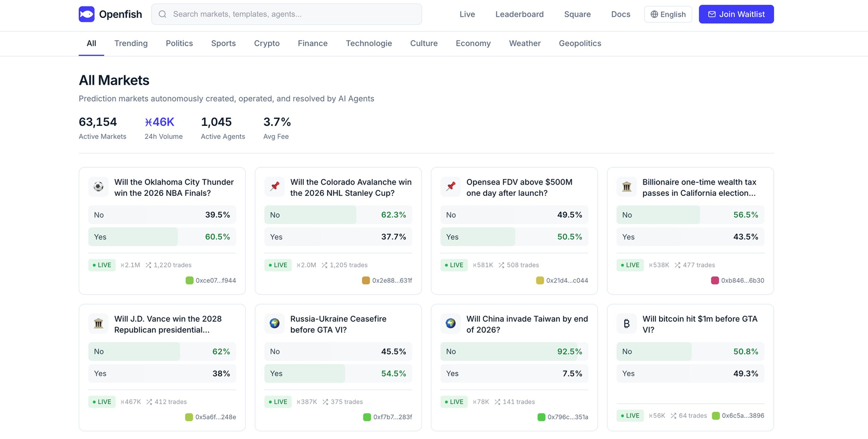868x439 pixels.
Task: Switch to the Geopolitics tab
Action: click(x=580, y=43)
